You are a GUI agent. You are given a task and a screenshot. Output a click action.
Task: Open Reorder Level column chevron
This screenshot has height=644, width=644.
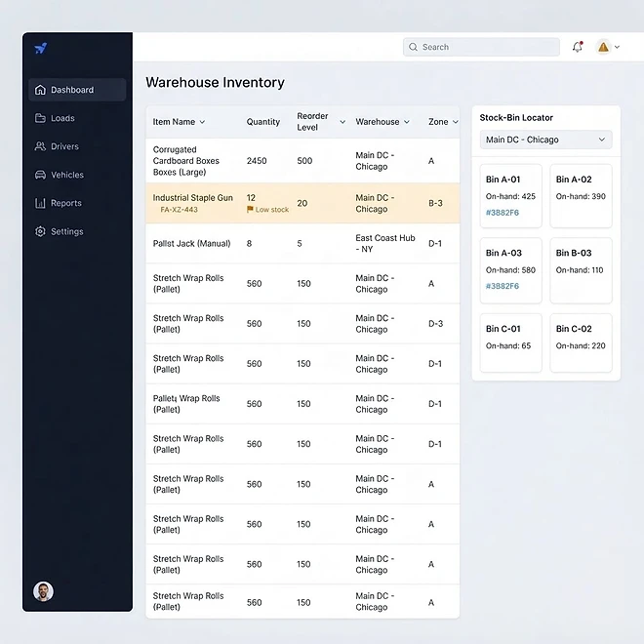[x=342, y=122]
